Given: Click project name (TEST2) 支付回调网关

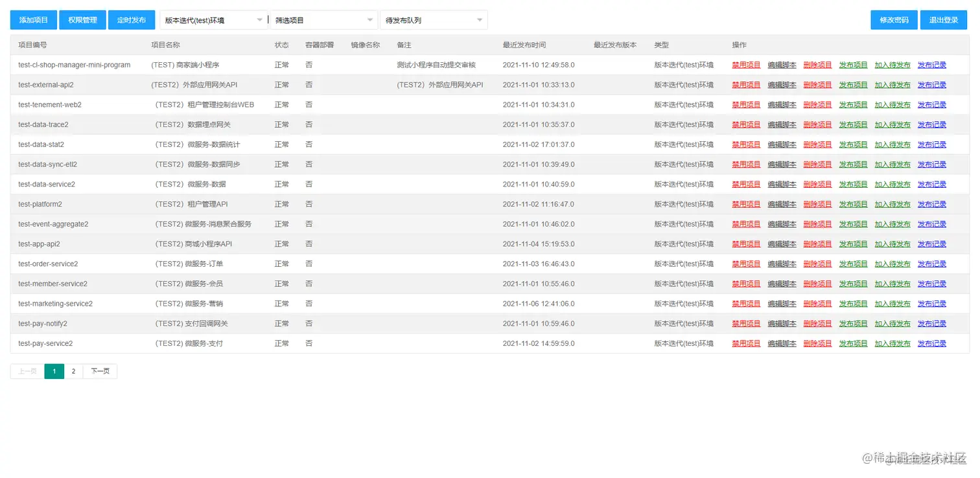Looking at the screenshot, I should [191, 324].
